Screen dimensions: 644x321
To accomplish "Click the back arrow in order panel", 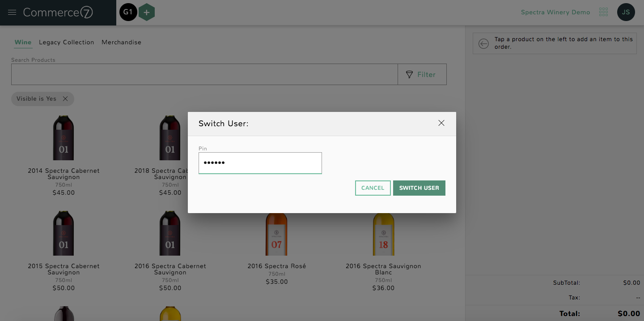I will pos(483,43).
